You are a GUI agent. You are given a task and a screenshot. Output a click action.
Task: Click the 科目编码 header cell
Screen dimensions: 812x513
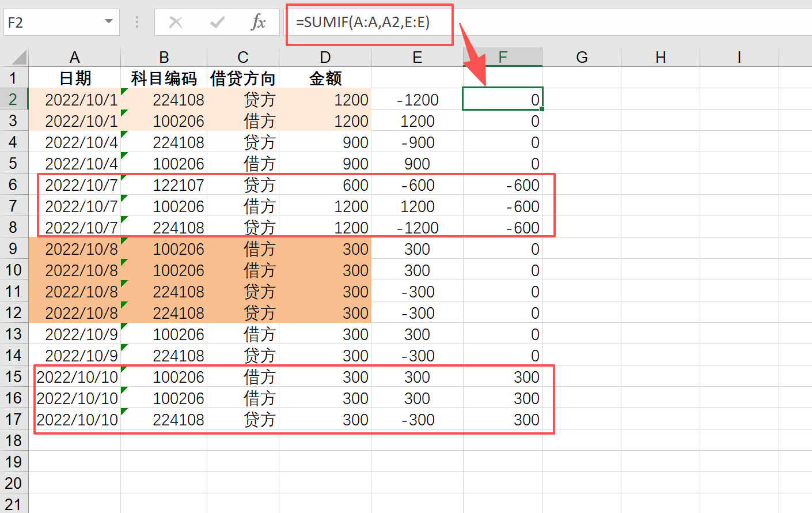coord(164,78)
